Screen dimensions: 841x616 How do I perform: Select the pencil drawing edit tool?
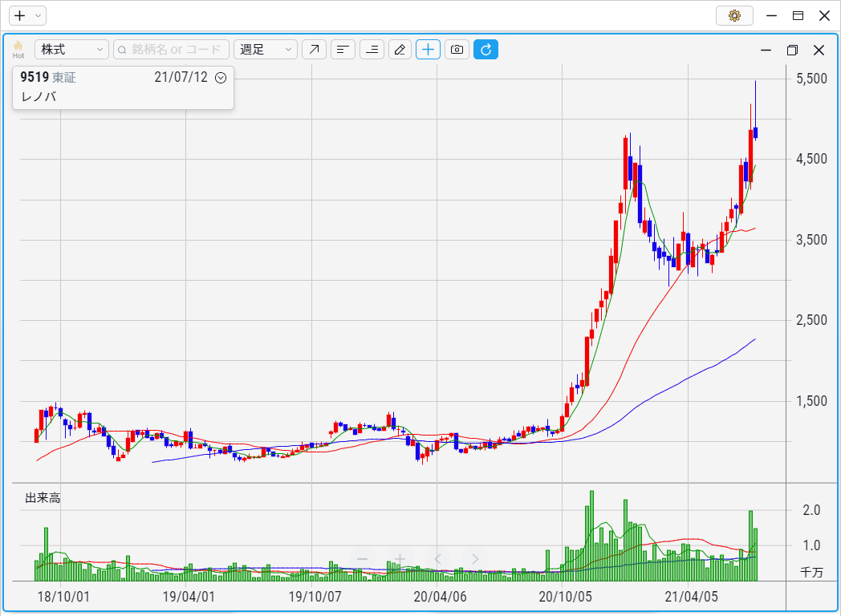pos(400,49)
